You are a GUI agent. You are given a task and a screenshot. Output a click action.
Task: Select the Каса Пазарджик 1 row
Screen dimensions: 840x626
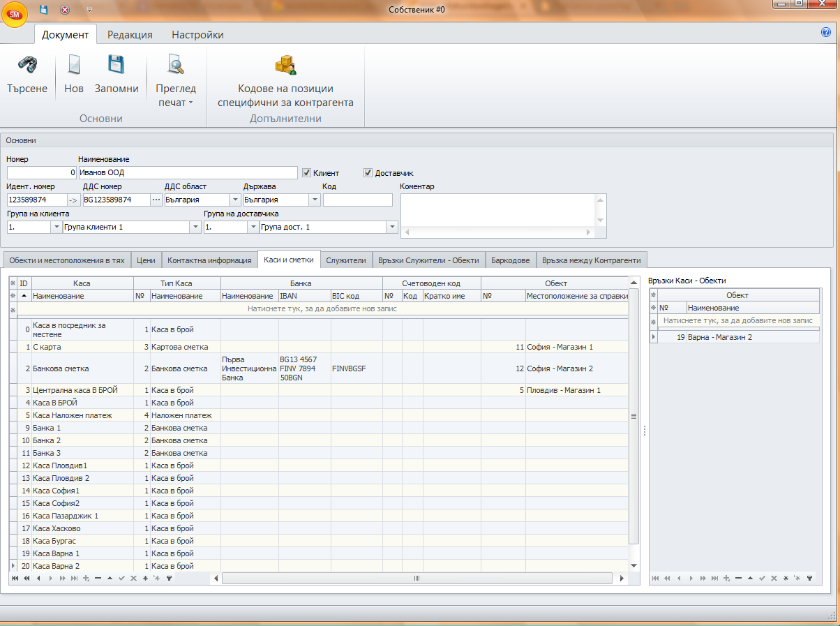323,516
